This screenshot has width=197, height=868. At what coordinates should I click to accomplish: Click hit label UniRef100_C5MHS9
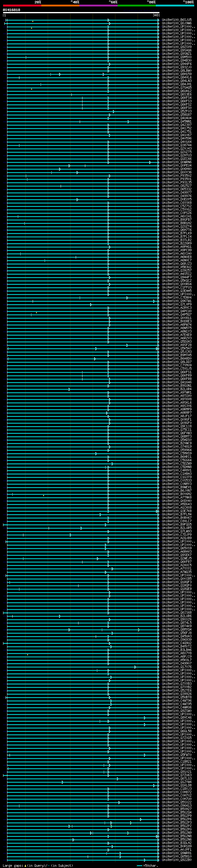click(x=177, y=454)
